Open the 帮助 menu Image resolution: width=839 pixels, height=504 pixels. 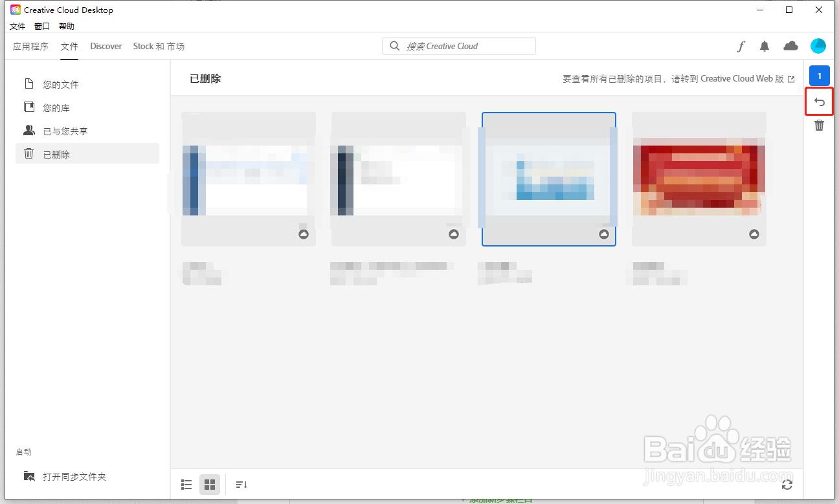click(67, 27)
